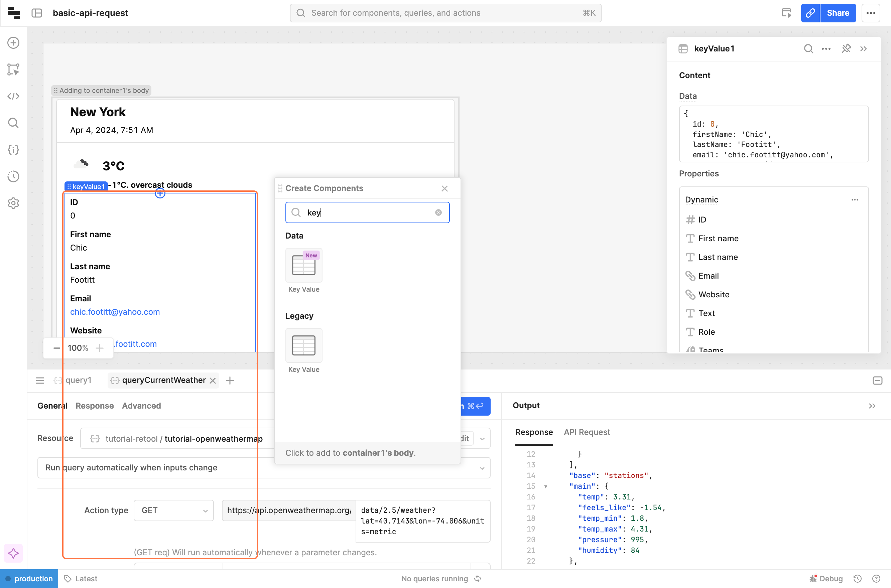Collapse the Output panel chevrons
The width and height of the screenshot is (891, 588).
872,406
